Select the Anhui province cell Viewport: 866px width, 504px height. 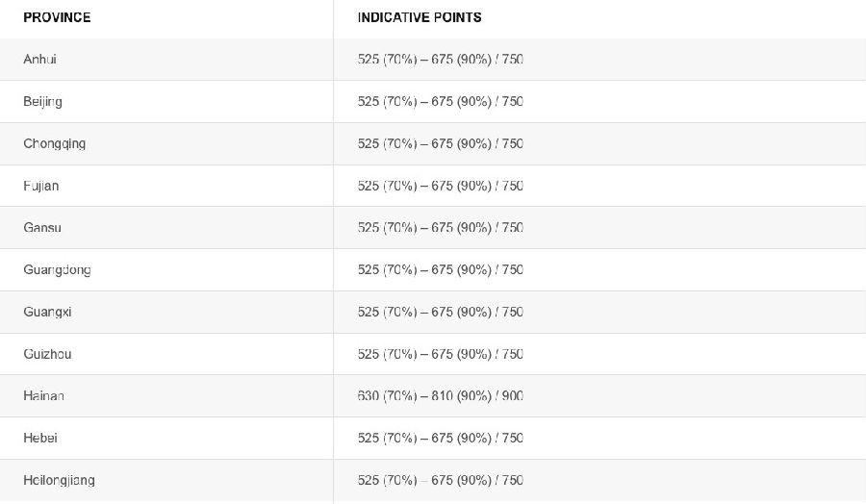tap(39, 59)
